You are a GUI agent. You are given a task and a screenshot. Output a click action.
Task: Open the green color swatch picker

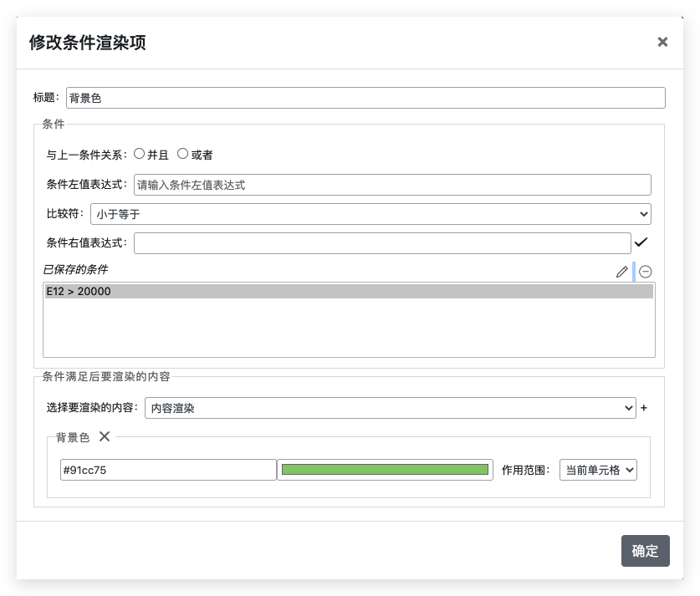click(385, 470)
